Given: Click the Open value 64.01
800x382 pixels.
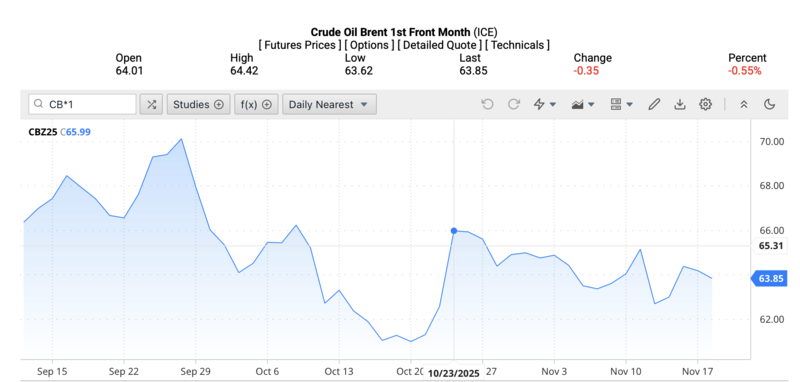Looking at the screenshot, I should [129, 71].
